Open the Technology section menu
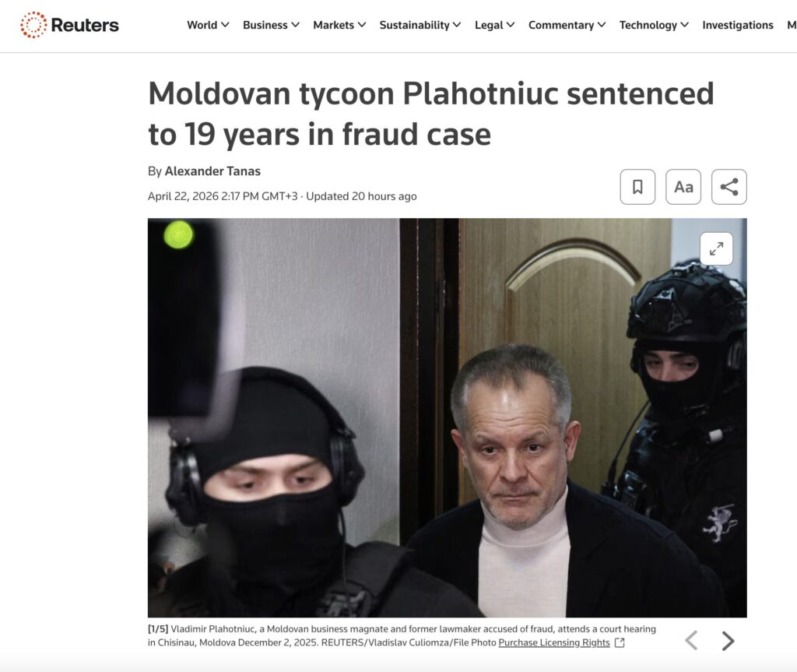797x672 pixels. (654, 25)
